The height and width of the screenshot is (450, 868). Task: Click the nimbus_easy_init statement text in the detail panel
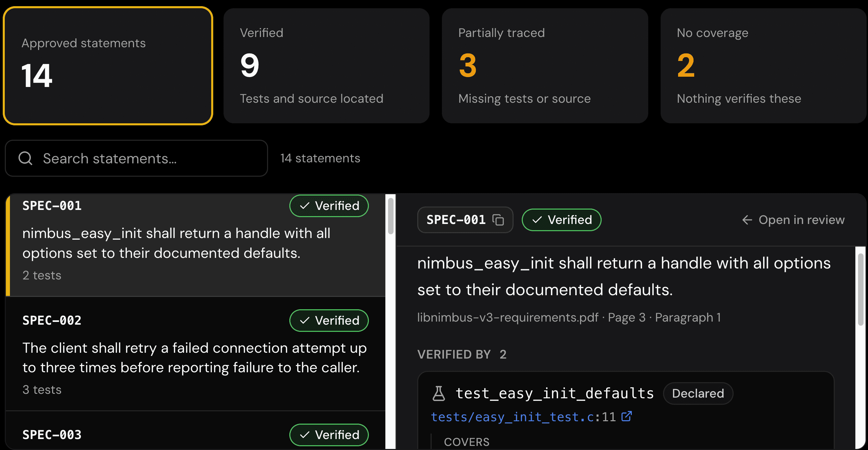[624, 276]
